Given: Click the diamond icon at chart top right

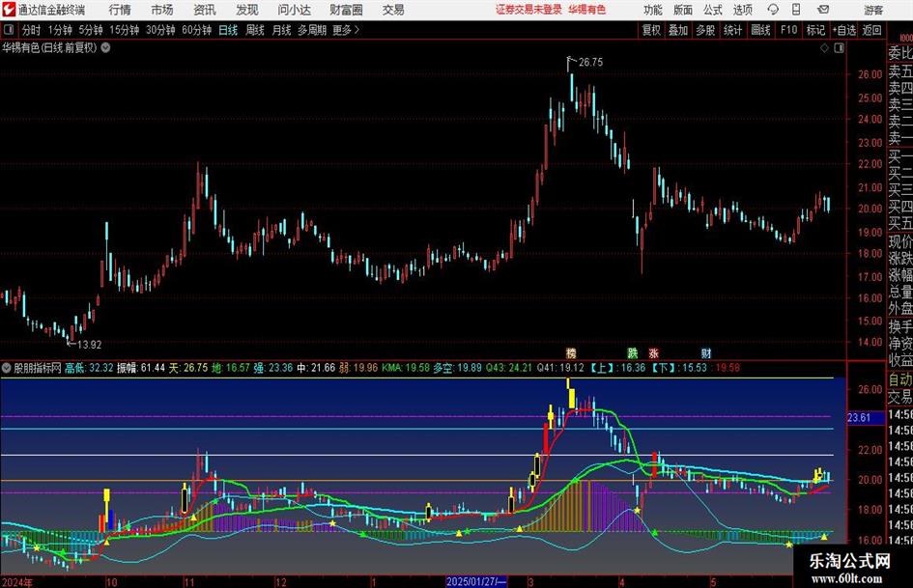Looking at the screenshot, I should [x=824, y=48].
